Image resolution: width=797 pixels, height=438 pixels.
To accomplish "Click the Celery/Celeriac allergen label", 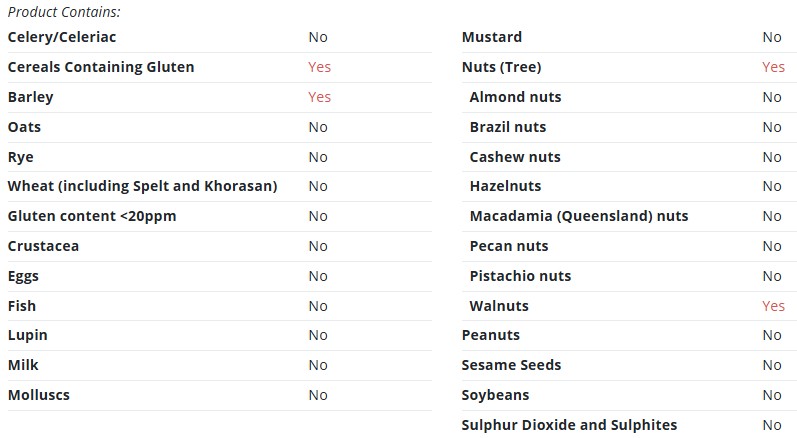I will 62,37.
